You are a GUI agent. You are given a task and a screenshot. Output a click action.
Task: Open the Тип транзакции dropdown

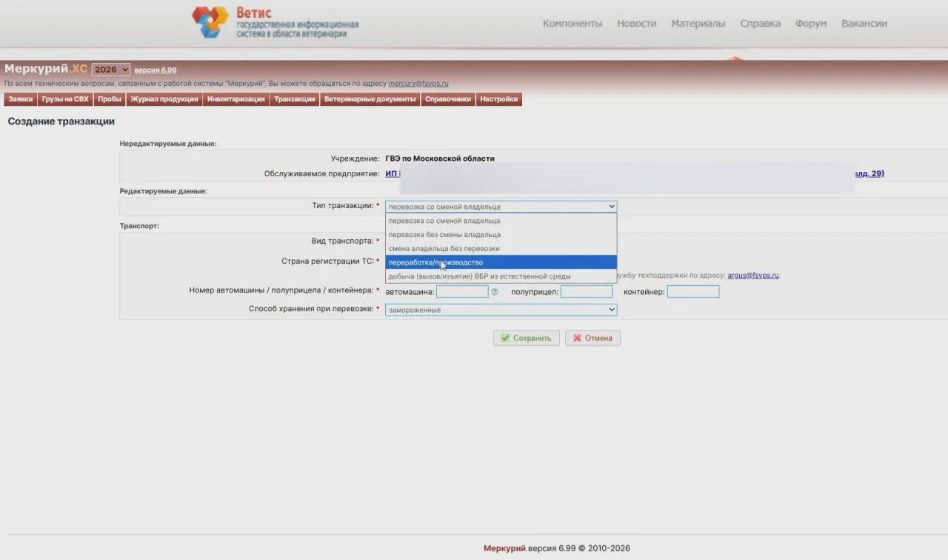click(x=501, y=207)
